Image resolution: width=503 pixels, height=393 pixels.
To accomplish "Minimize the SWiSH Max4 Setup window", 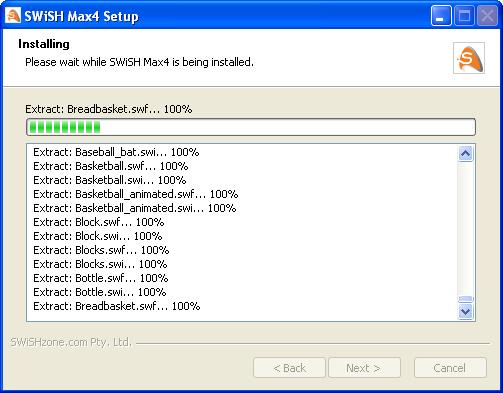I will pos(441,15).
